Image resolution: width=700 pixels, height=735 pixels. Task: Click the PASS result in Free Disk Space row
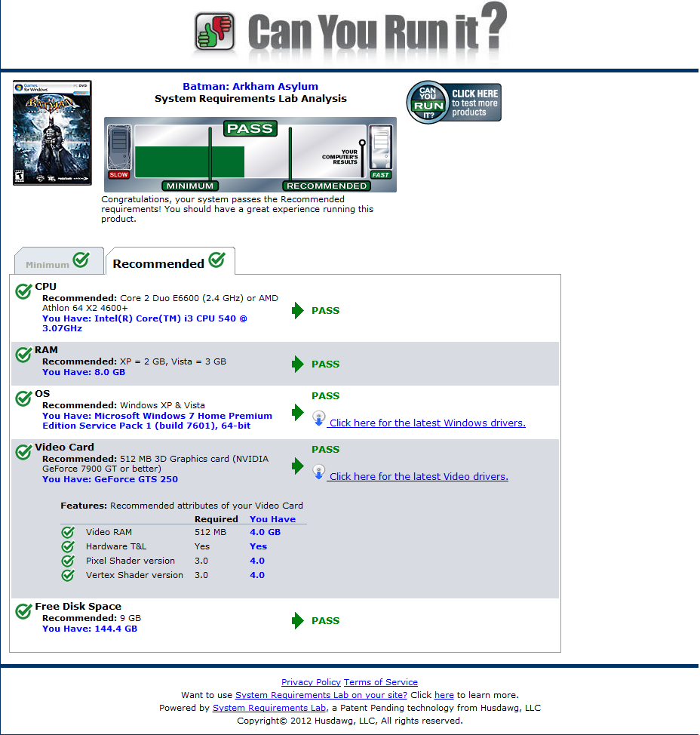(326, 620)
